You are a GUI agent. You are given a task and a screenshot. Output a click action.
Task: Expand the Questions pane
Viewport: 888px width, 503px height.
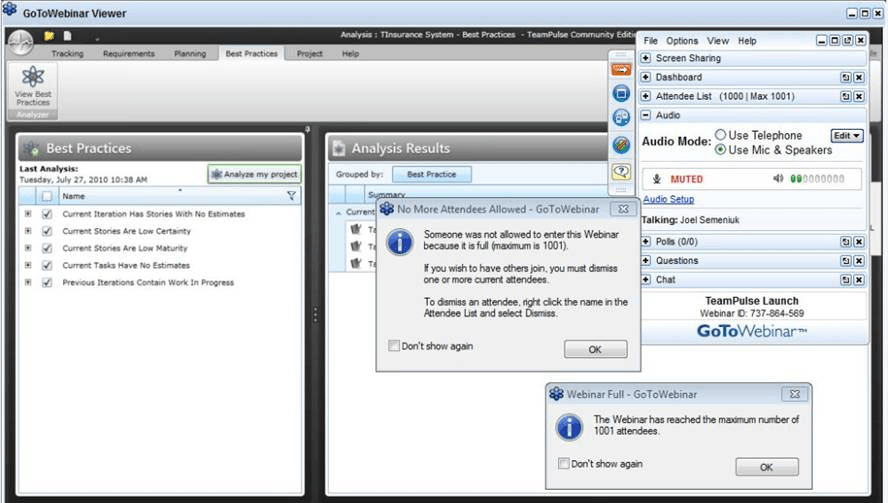(646, 261)
